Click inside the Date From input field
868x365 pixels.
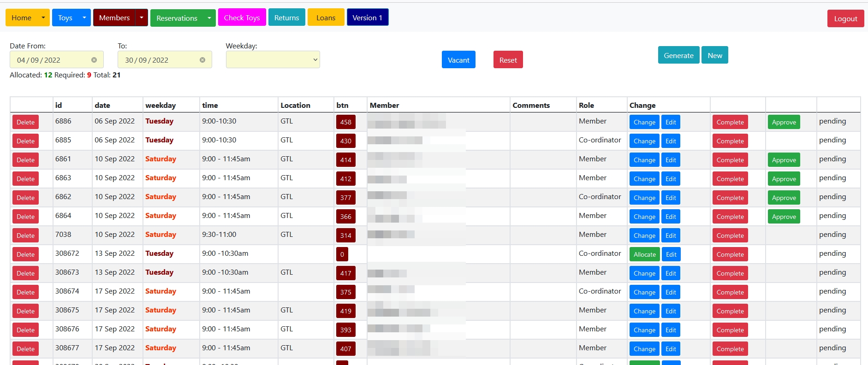[51, 60]
